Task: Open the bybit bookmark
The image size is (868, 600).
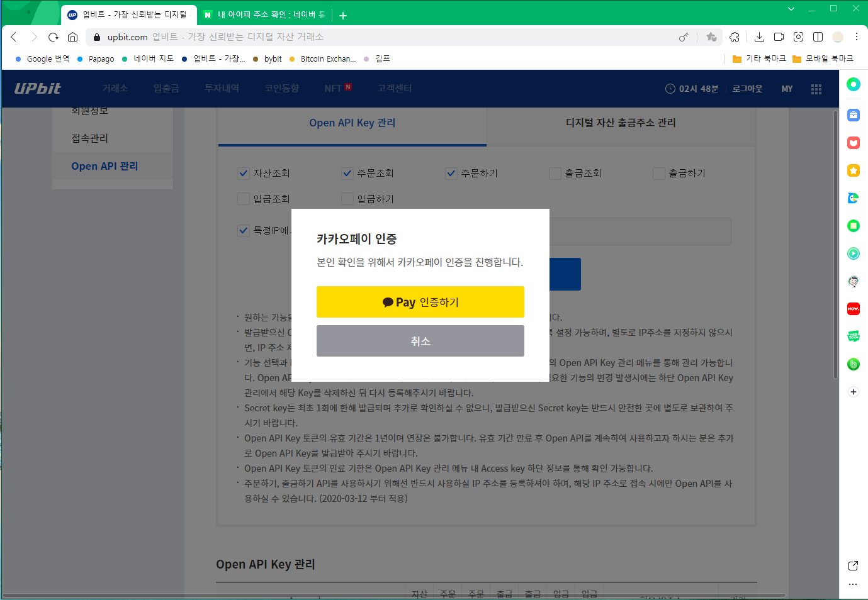Action: point(268,58)
